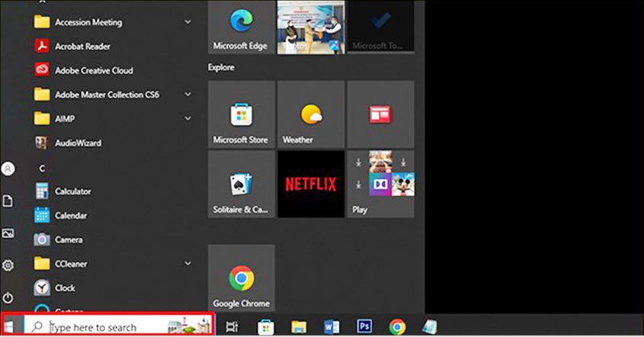Launch the Google Chrome tile
The image size is (644, 337).
241,278
